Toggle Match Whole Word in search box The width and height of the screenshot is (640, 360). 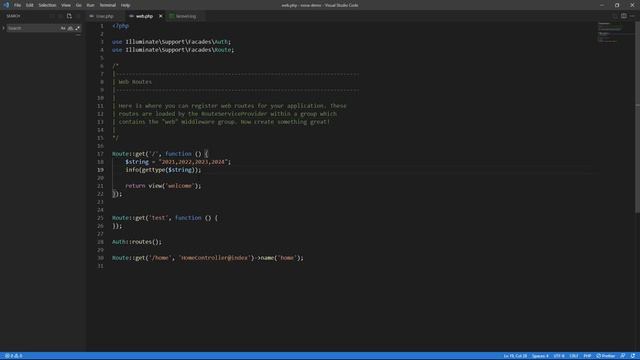click(x=70, y=28)
